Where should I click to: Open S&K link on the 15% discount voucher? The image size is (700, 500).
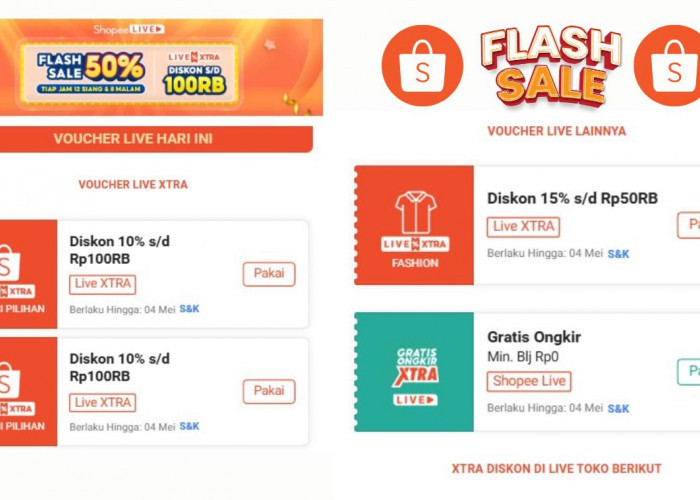click(619, 254)
